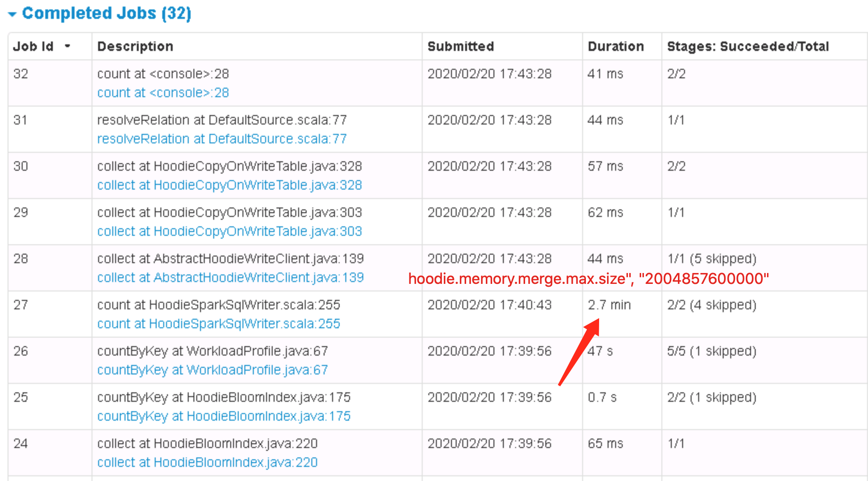Click stages value 1/1 (5 skipped)
Image resolution: width=868 pixels, height=481 pixels.
click(x=712, y=258)
